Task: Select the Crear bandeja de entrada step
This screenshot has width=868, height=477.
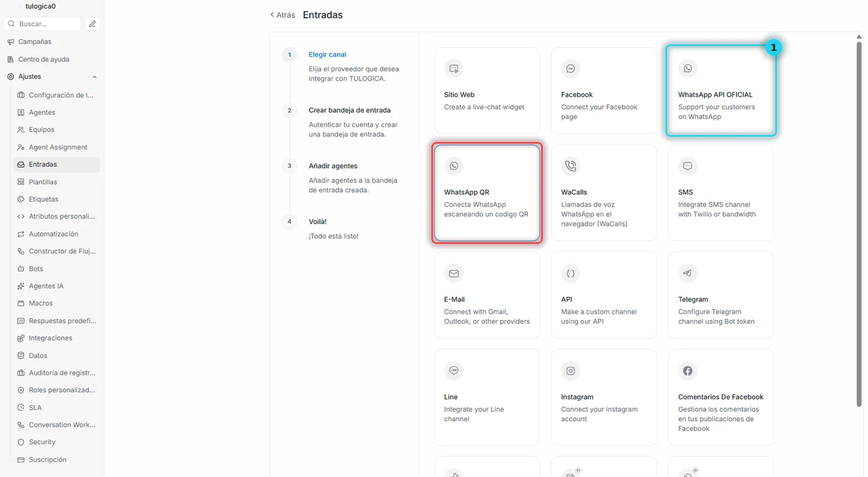Action: [x=350, y=110]
